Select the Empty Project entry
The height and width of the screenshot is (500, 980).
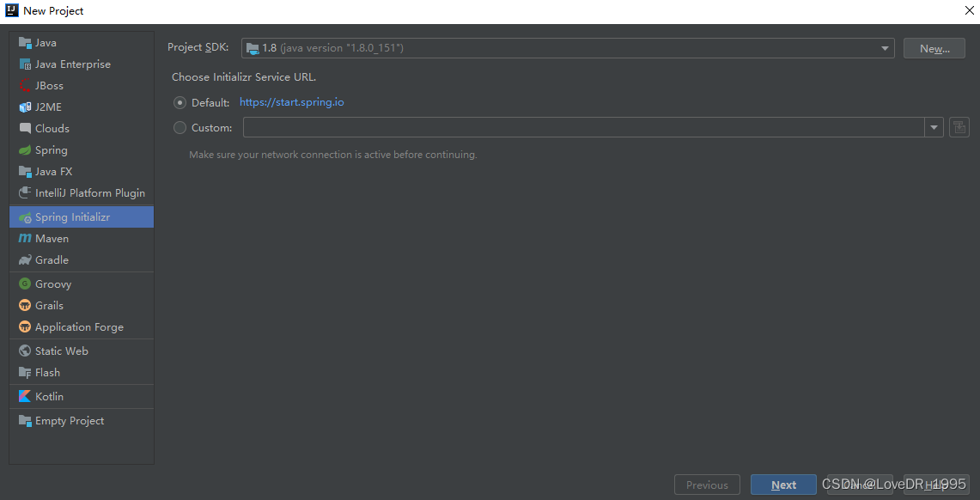pos(82,421)
